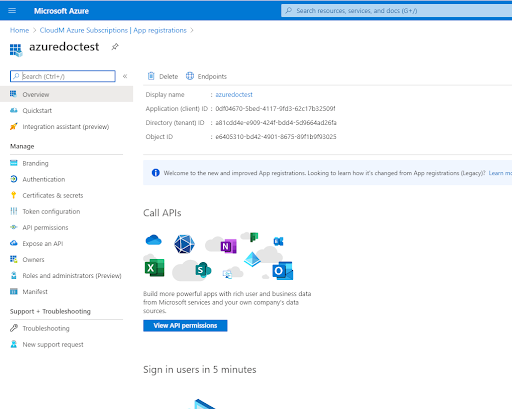Go to Home breadcrumb
The height and width of the screenshot is (409, 512).
(19, 30)
